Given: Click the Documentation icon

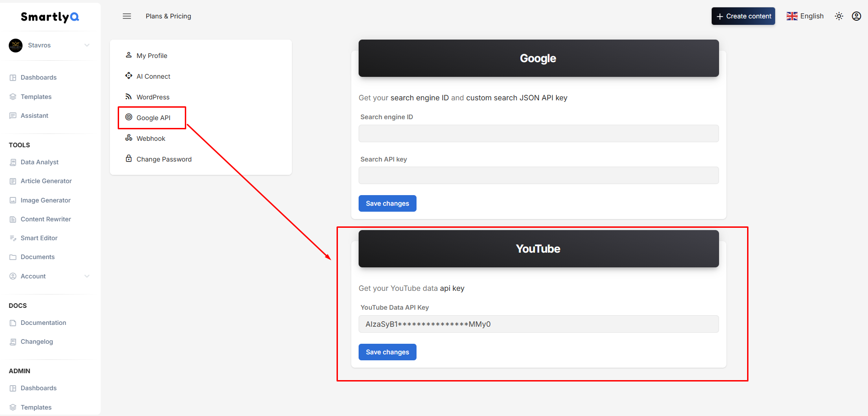Looking at the screenshot, I should (13, 323).
